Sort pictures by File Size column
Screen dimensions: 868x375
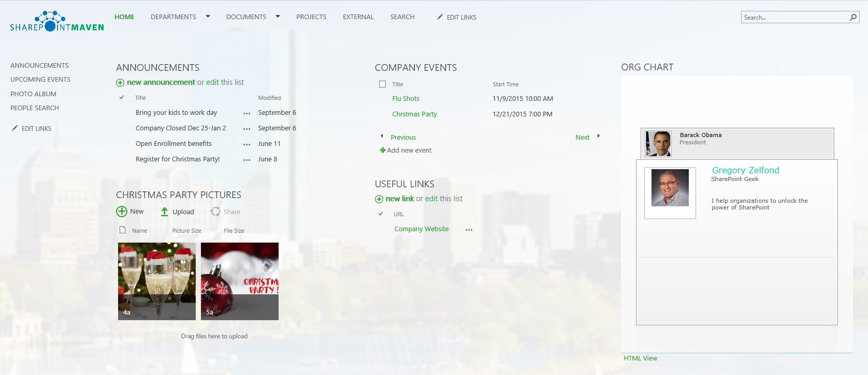[x=234, y=231]
